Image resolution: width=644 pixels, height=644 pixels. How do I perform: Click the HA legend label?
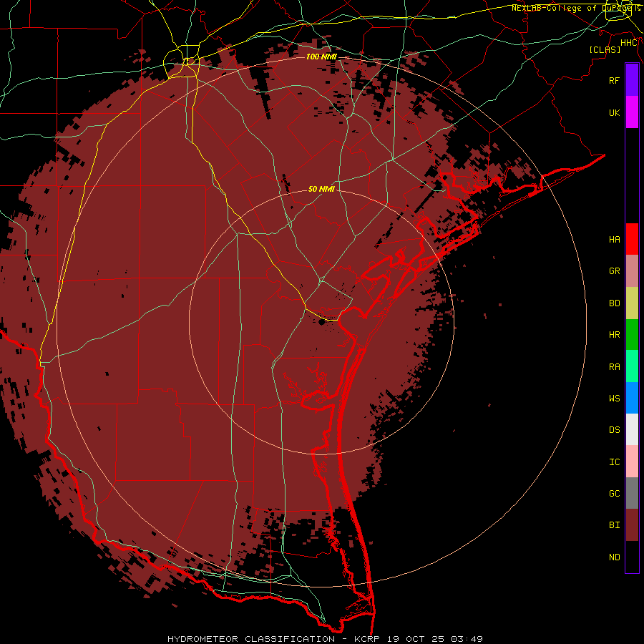pos(615,240)
